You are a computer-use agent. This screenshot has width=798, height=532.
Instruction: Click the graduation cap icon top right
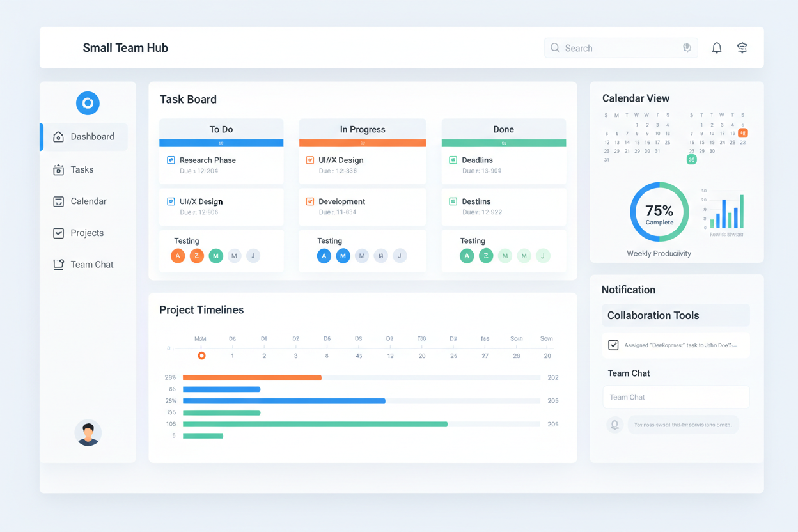[x=742, y=47]
